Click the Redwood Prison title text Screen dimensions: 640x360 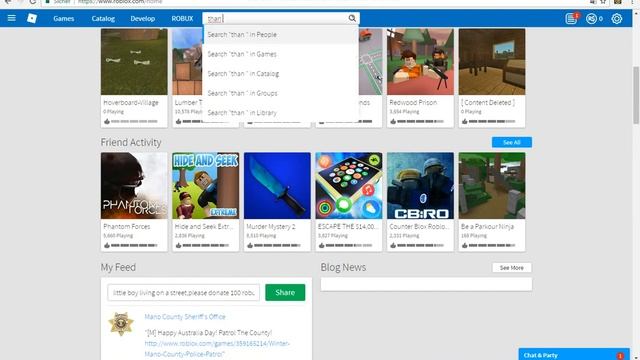[413, 102]
